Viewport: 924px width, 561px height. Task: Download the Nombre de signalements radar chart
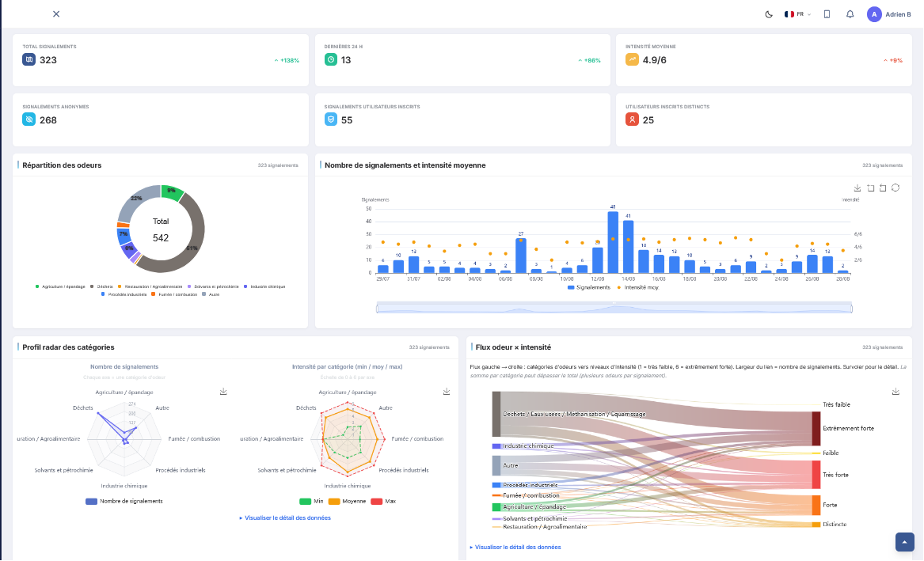coord(223,392)
